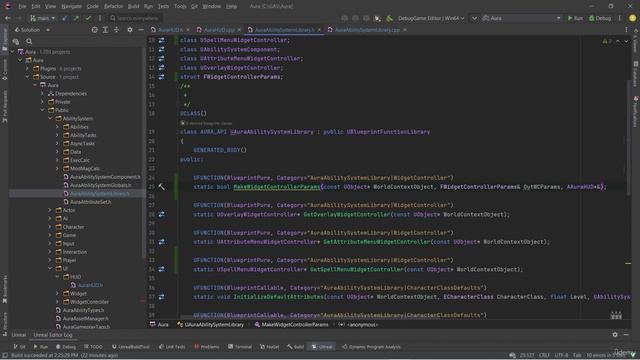Viewport: 640px width, 360px height.
Task: Click the Run button
Action: click(575, 18)
